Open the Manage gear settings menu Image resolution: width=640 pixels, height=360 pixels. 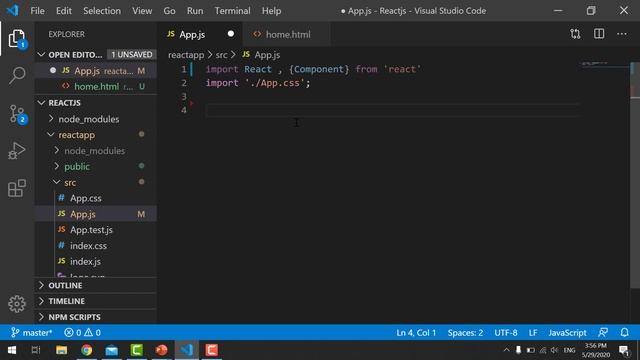[17, 304]
